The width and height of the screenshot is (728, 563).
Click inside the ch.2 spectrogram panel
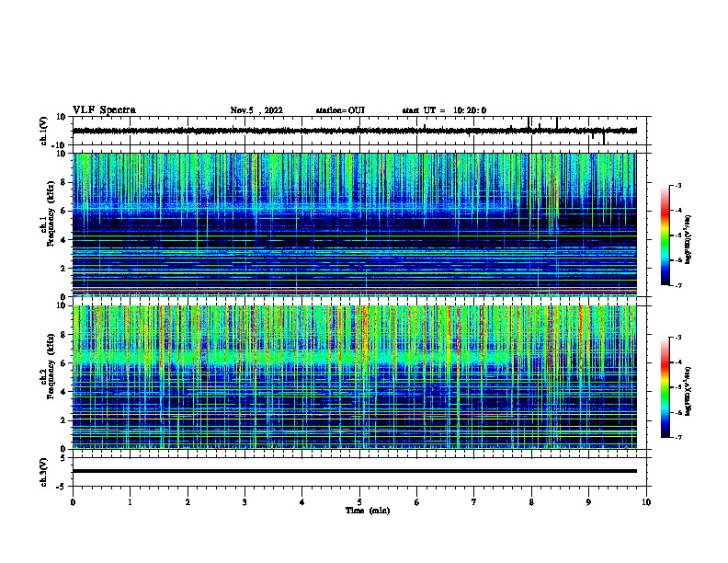click(355, 377)
